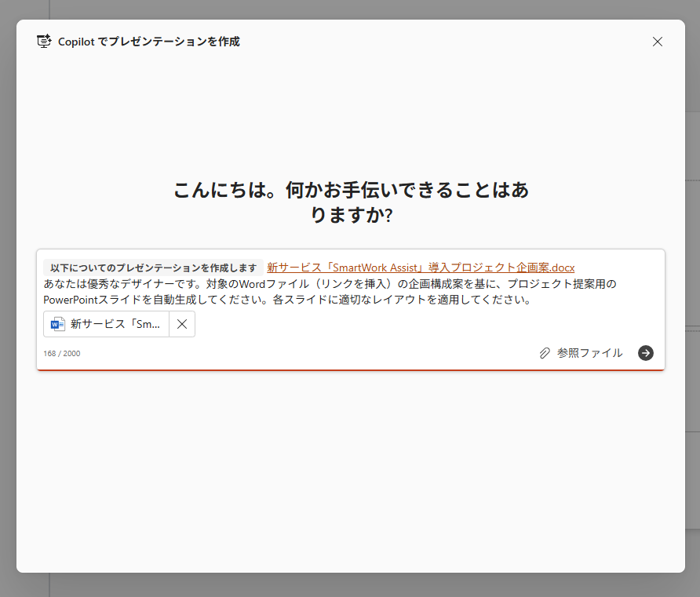Viewport: 700px width, 597px height.
Task: Open the 参照ファイル reference file option
Action: [581, 353]
